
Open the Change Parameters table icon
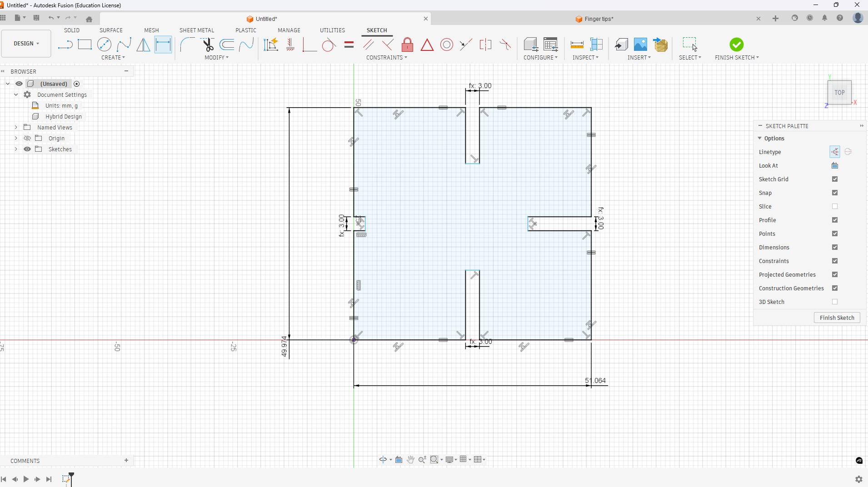click(551, 45)
